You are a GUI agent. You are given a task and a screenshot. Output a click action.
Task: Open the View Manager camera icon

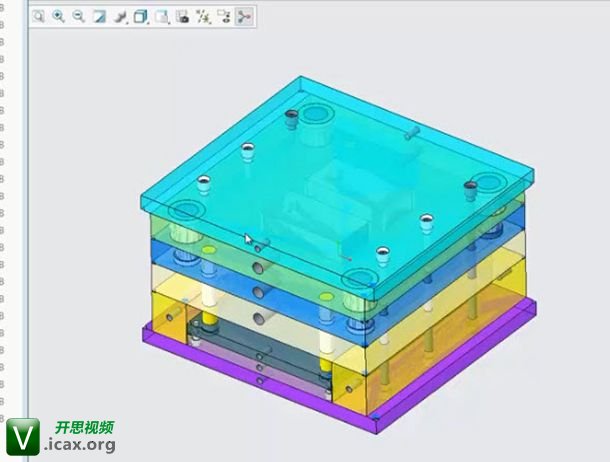tap(182, 17)
